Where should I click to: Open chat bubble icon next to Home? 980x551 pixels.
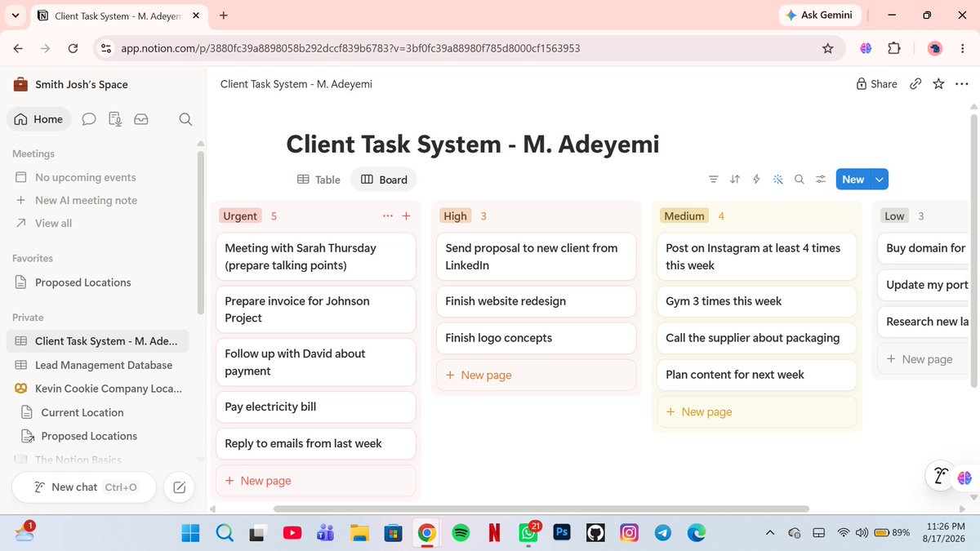[x=89, y=119]
